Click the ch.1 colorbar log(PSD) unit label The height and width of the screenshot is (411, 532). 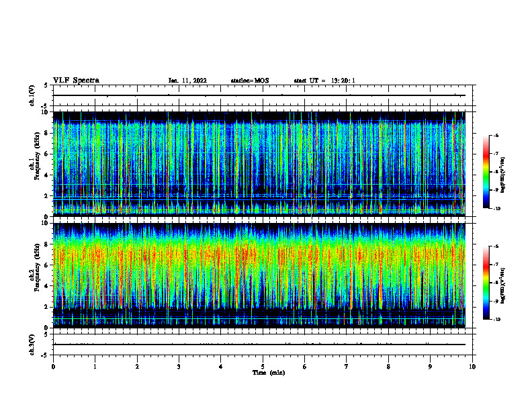click(x=503, y=175)
